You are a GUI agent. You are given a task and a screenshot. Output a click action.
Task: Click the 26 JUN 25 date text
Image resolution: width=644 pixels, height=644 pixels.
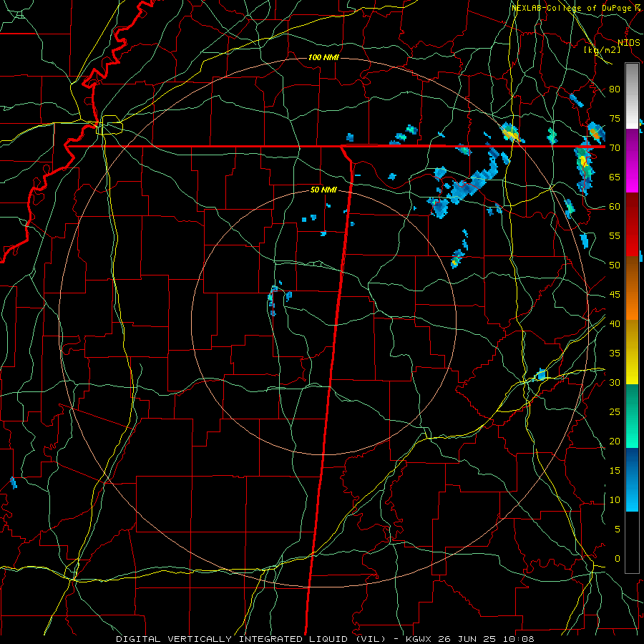click(467, 639)
